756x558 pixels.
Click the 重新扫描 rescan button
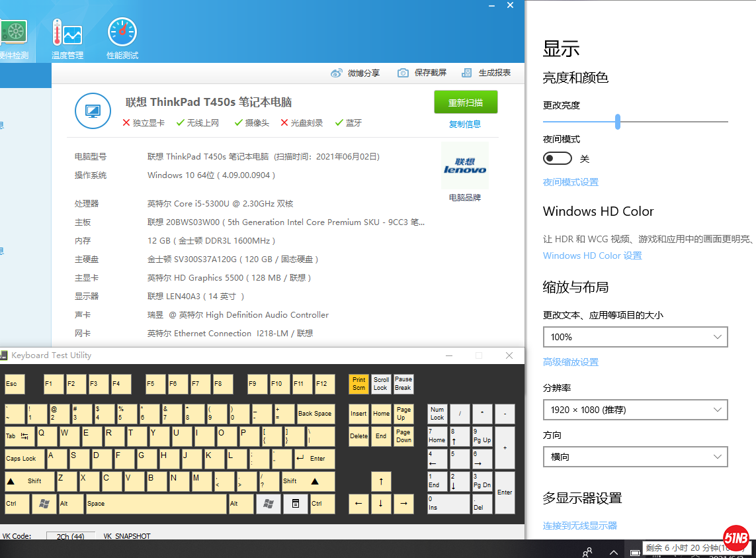tap(466, 103)
